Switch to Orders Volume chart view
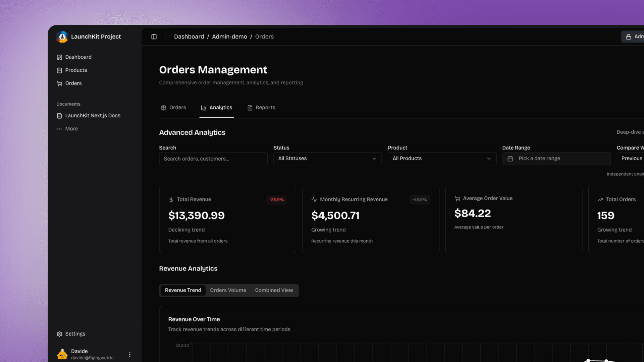Image resolution: width=644 pixels, height=362 pixels. [228, 290]
